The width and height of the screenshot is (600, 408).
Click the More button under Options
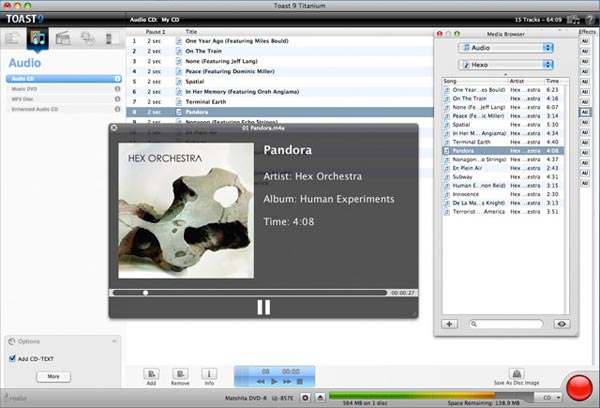52,376
